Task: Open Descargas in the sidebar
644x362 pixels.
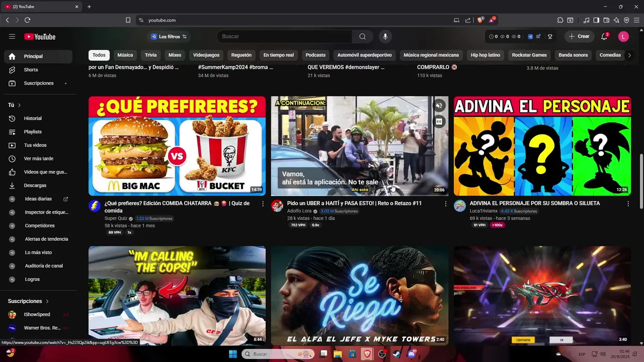Action: 38,186
